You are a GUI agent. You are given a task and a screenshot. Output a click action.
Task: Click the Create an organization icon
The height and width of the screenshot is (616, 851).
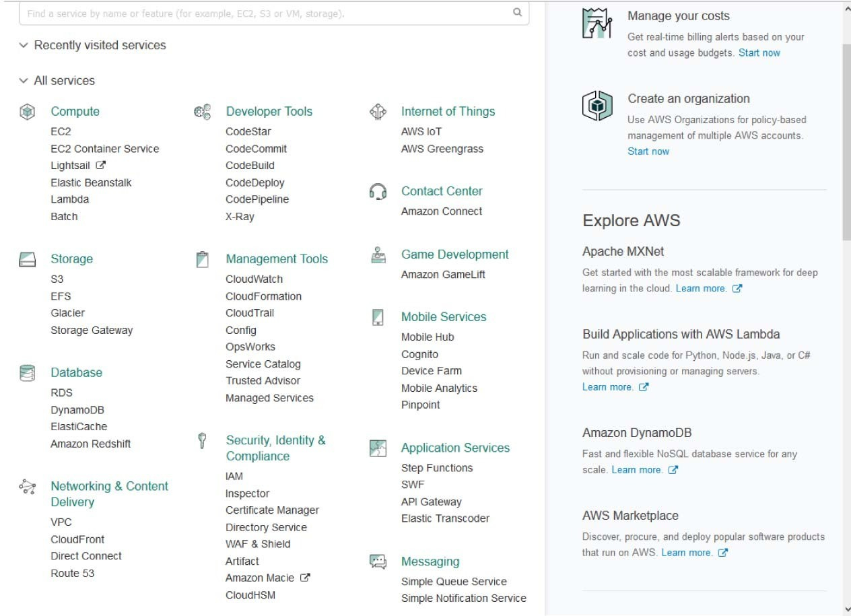point(597,106)
